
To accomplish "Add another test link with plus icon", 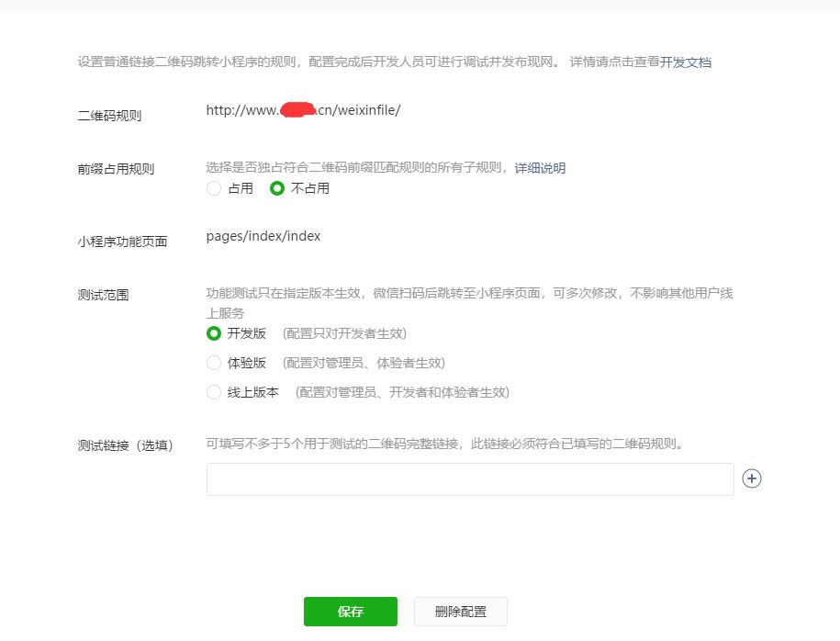I will 752,478.
